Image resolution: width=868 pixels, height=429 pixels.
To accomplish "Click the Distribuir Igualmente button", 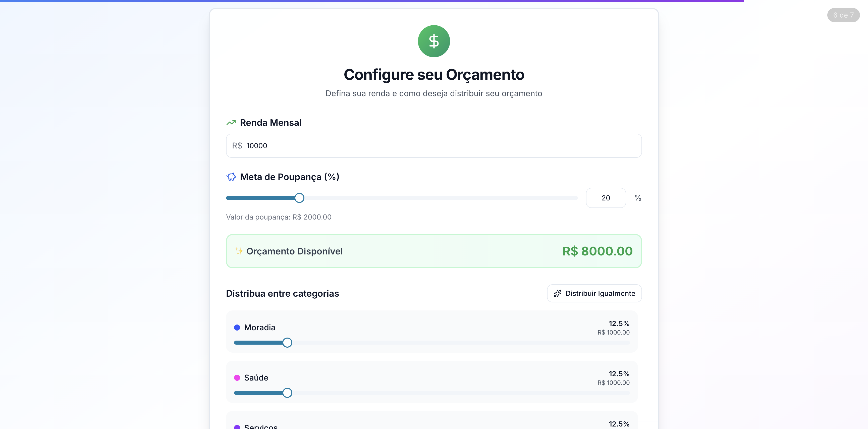I will 594,293.
